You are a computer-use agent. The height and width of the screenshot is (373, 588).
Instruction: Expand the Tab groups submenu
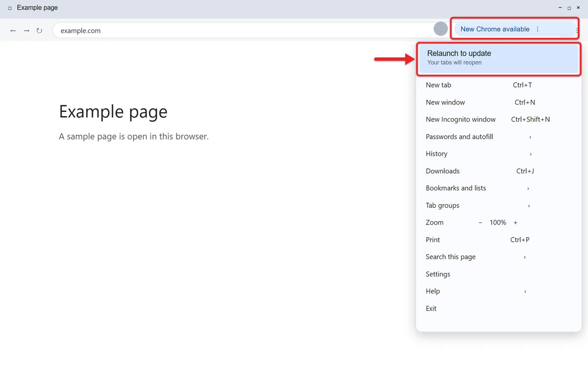pyautogui.click(x=499, y=205)
